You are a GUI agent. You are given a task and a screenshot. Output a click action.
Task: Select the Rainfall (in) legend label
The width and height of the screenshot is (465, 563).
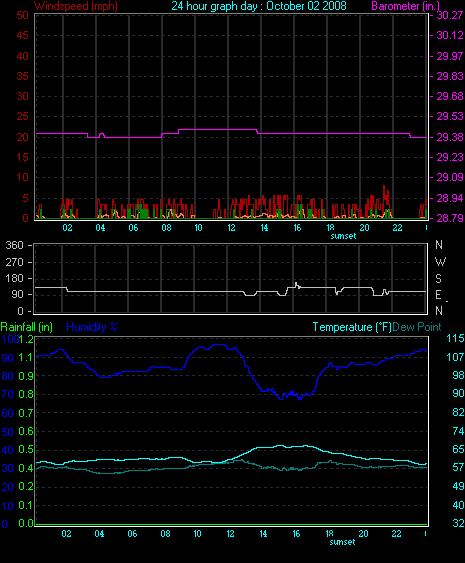(27, 327)
